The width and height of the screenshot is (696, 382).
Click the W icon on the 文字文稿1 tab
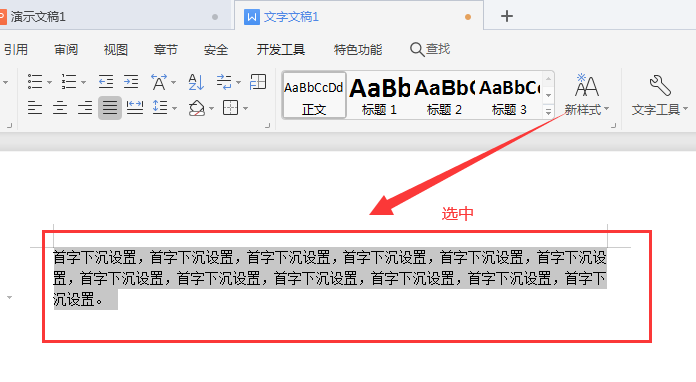pyautogui.click(x=252, y=17)
